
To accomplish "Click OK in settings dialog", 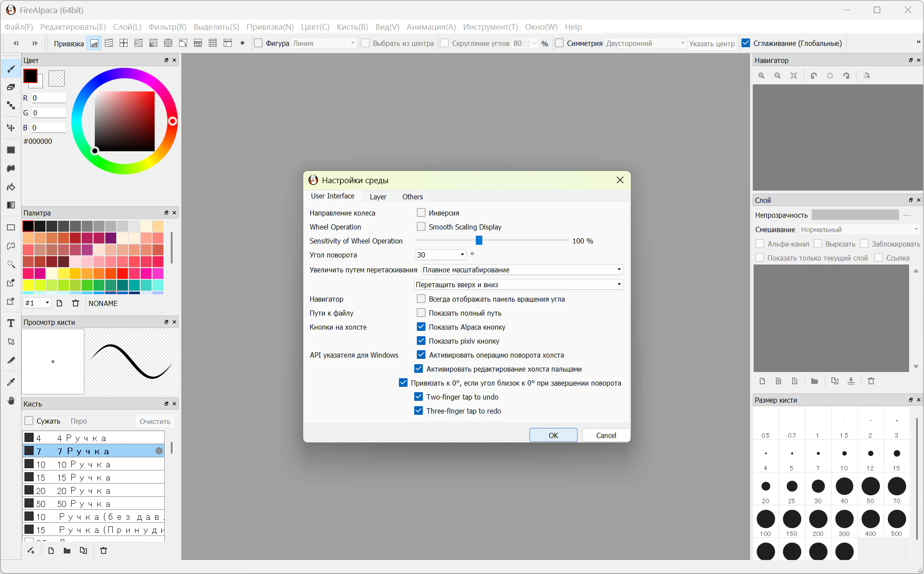I will 553,435.
